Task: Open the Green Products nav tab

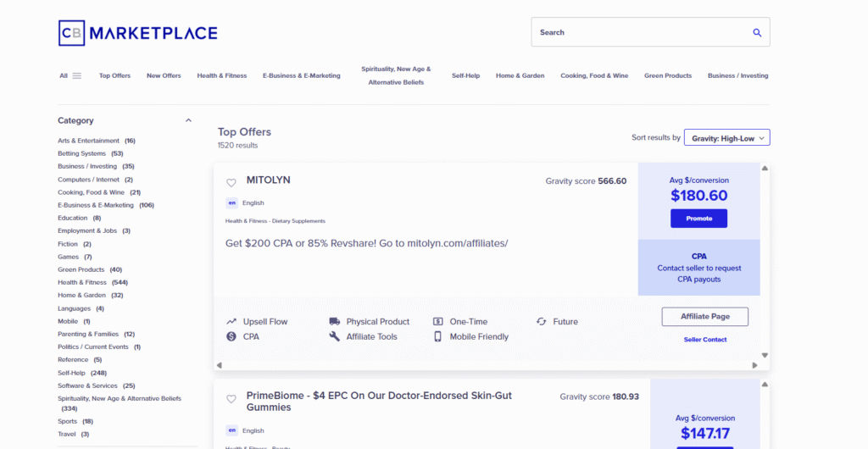Action: tap(668, 75)
